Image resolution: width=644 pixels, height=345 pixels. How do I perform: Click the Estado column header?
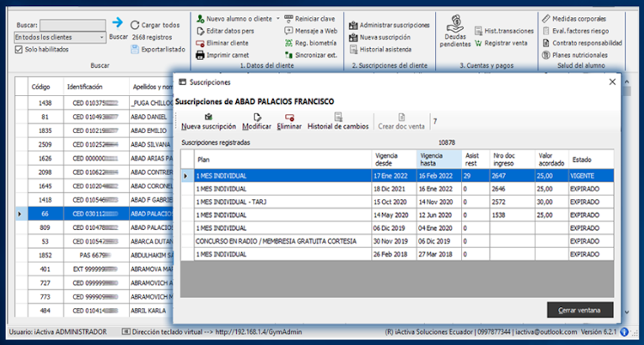pyautogui.click(x=591, y=160)
